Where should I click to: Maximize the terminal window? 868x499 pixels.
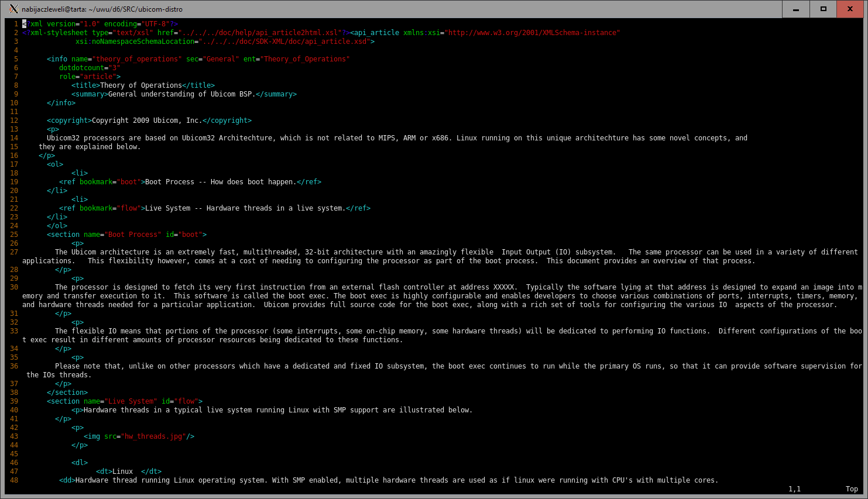pyautogui.click(x=823, y=9)
